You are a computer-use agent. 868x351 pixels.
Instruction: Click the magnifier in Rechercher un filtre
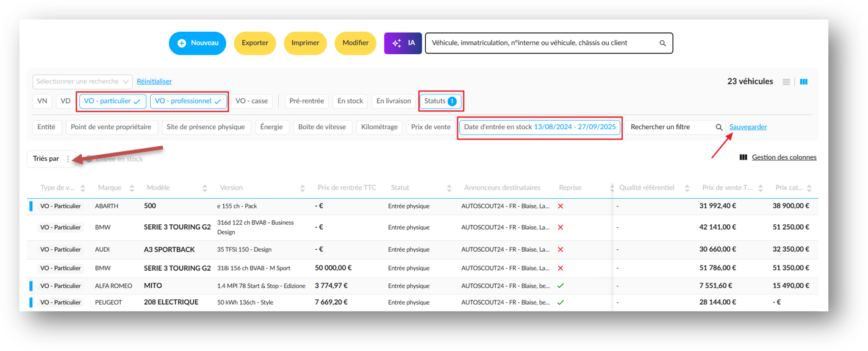coord(719,127)
